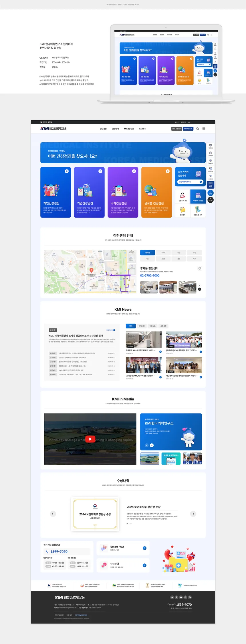
Task: Open the 글로벌 건강검진 card arrow icon
Action: [x=168, y=171]
